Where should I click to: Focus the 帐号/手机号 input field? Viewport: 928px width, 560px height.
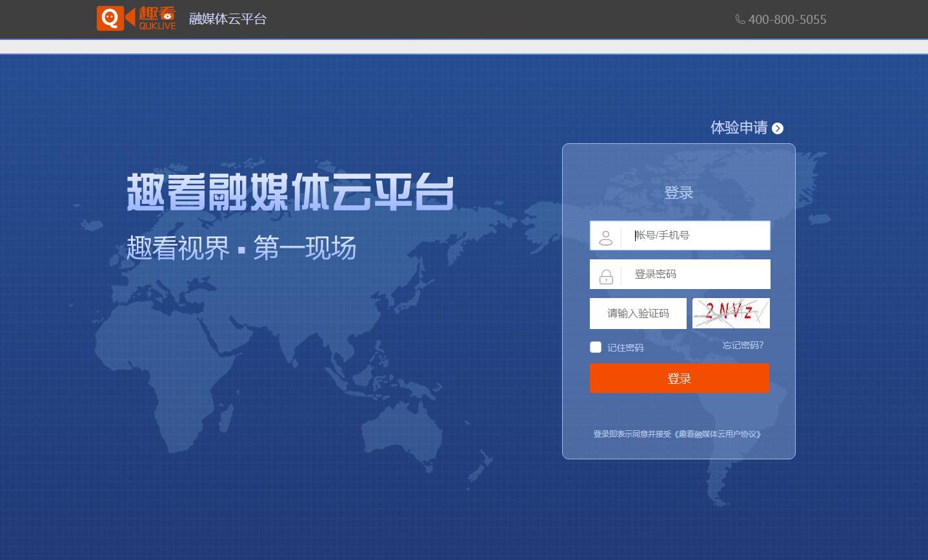680,235
